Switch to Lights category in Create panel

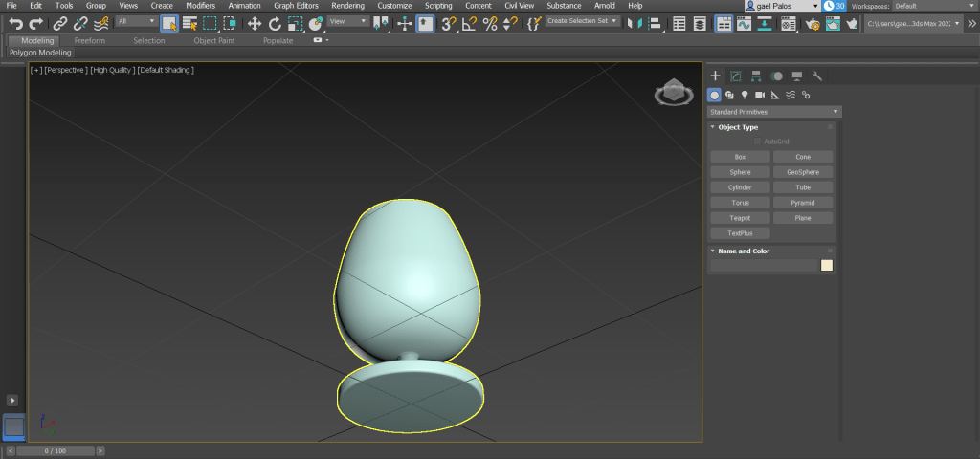[744, 95]
